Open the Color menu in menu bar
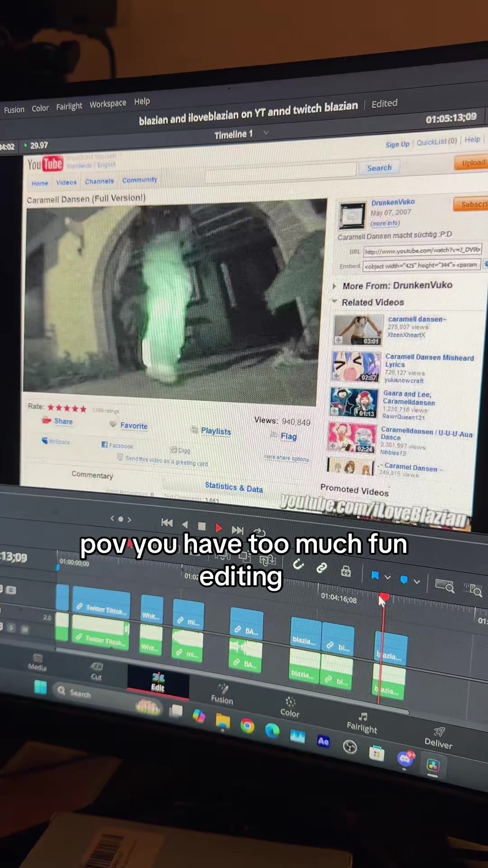The height and width of the screenshot is (868, 488). coord(40,108)
